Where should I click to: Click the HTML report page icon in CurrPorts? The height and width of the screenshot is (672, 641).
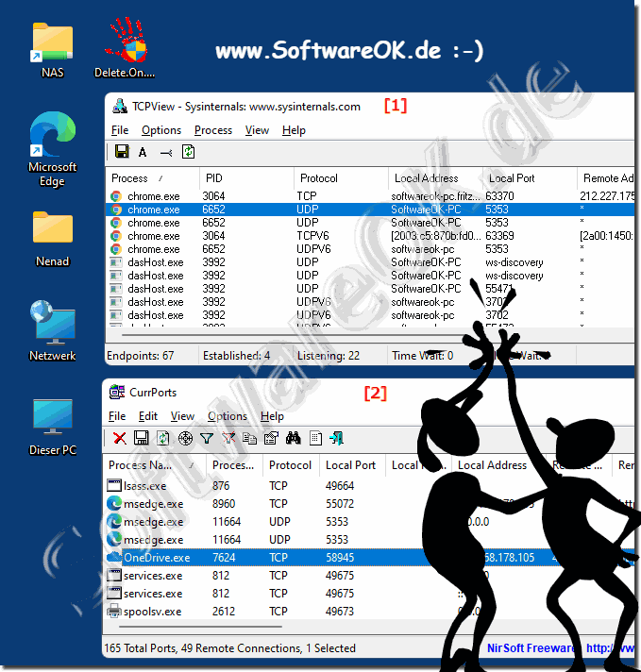[x=315, y=438]
